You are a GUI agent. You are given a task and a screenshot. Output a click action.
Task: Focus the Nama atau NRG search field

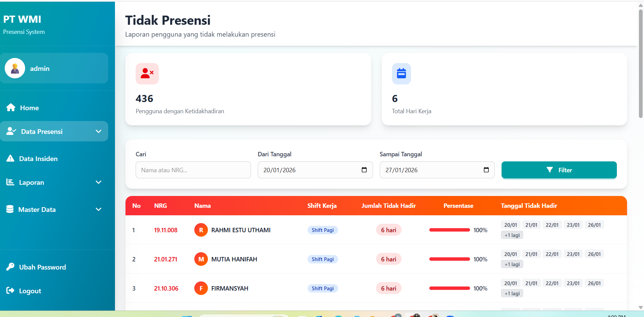(193, 170)
